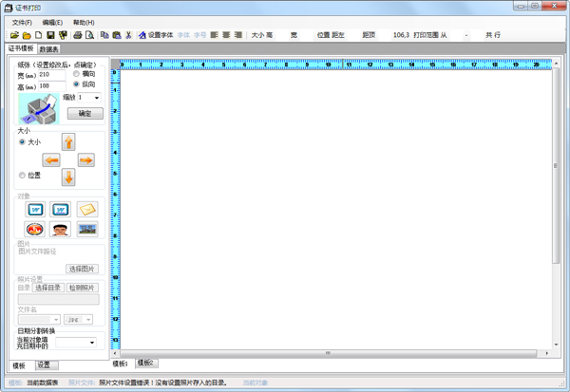Insert the portrait photo object
The width and height of the screenshot is (570, 392).
click(61, 229)
